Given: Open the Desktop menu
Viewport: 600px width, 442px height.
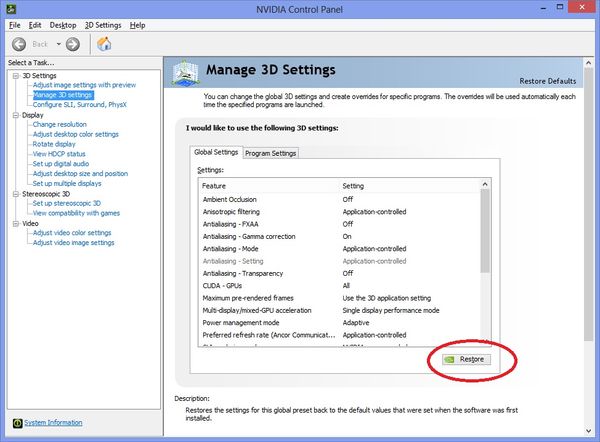Looking at the screenshot, I should pyautogui.click(x=63, y=25).
